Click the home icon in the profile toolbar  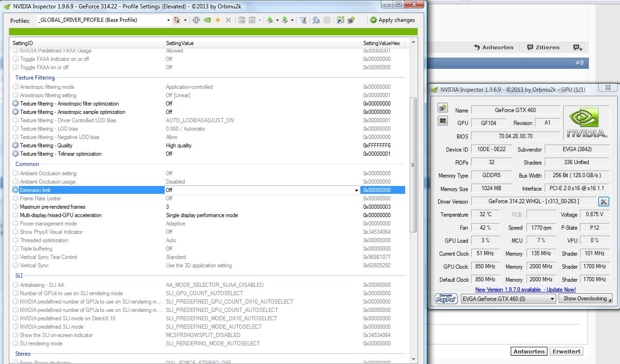tap(177, 20)
